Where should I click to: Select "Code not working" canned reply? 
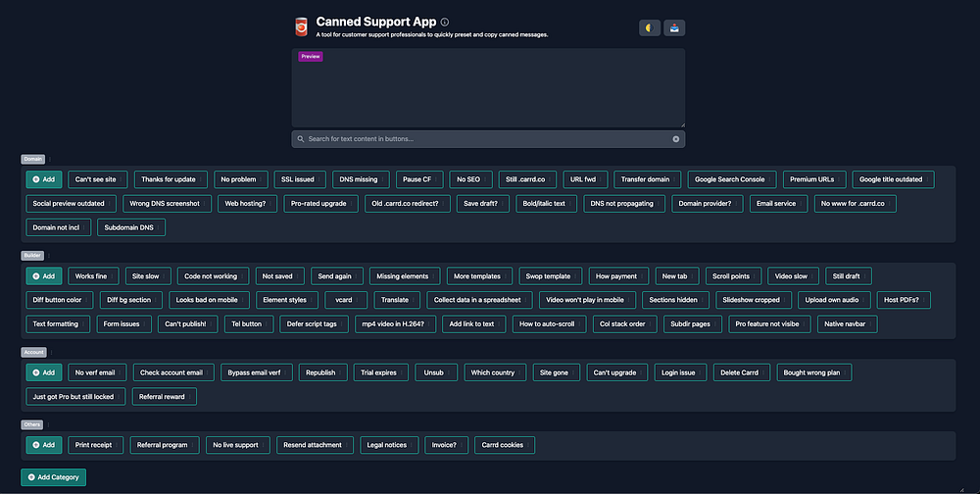point(213,275)
